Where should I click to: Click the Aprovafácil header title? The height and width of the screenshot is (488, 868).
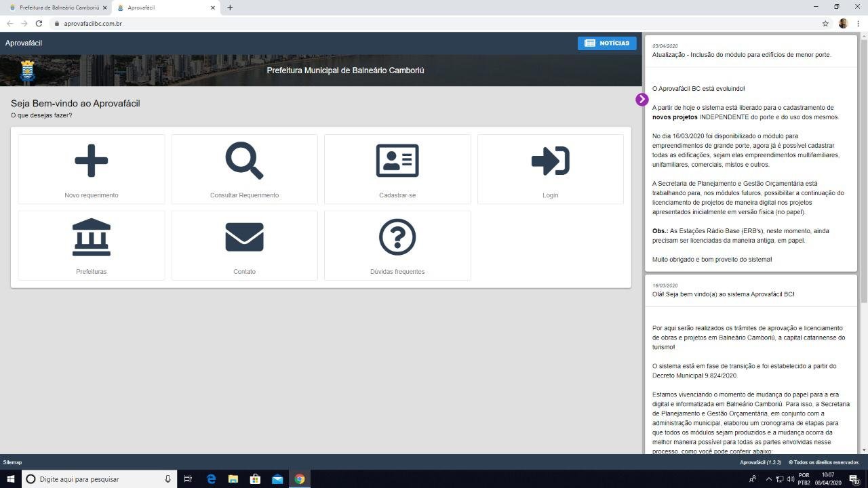pyautogui.click(x=24, y=43)
